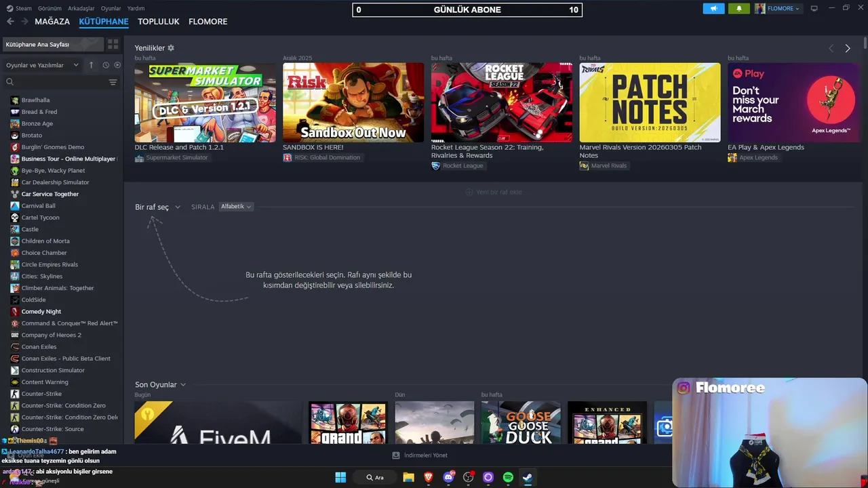
Task: Click the library search field
Action: [56, 82]
